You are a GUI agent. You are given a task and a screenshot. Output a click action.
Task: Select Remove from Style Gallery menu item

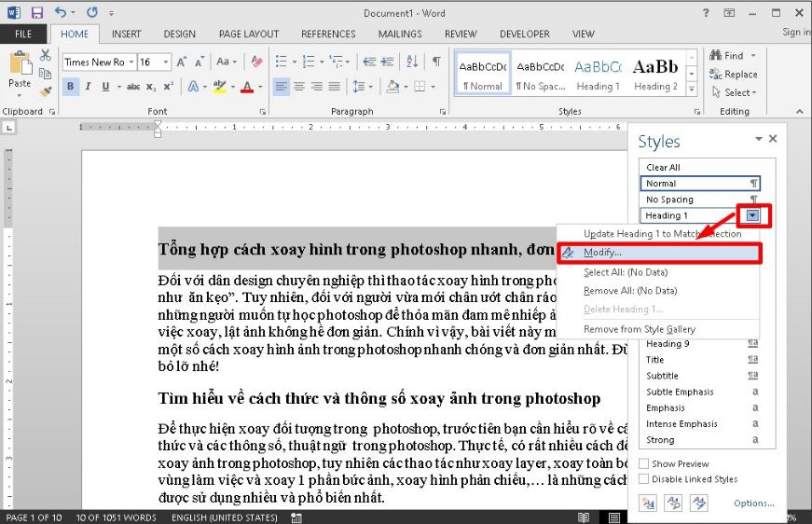click(639, 329)
